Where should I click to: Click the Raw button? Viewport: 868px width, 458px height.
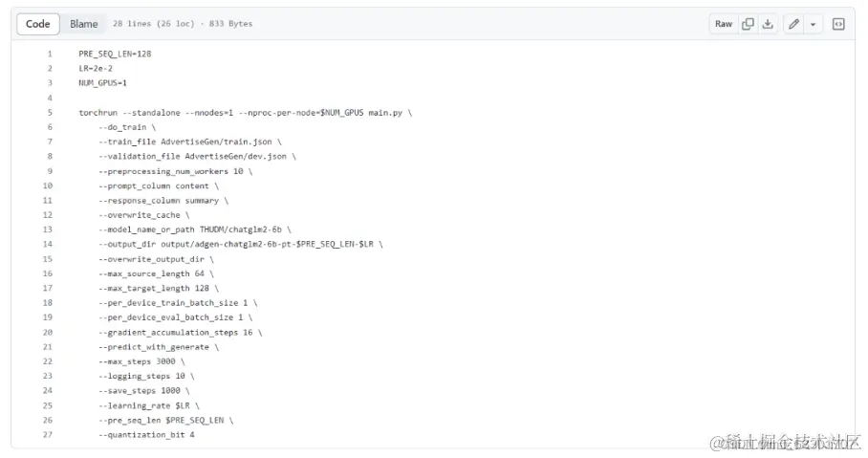pyautogui.click(x=724, y=24)
